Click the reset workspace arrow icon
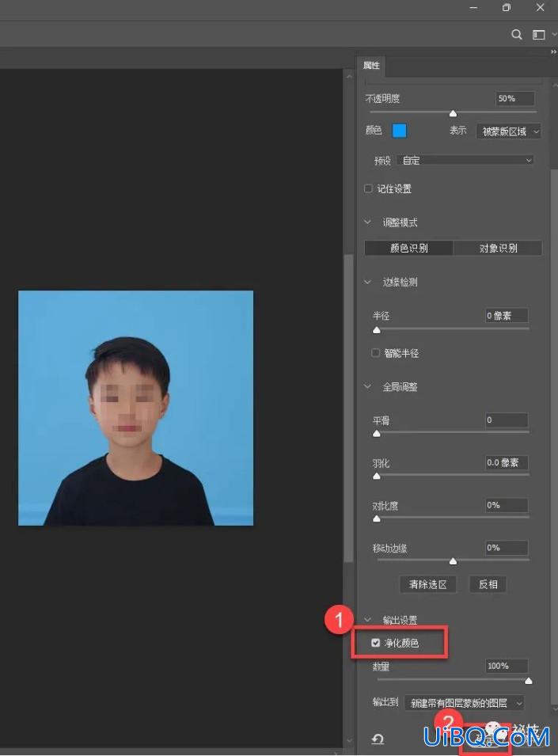The width and height of the screenshot is (558, 756). [x=378, y=738]
